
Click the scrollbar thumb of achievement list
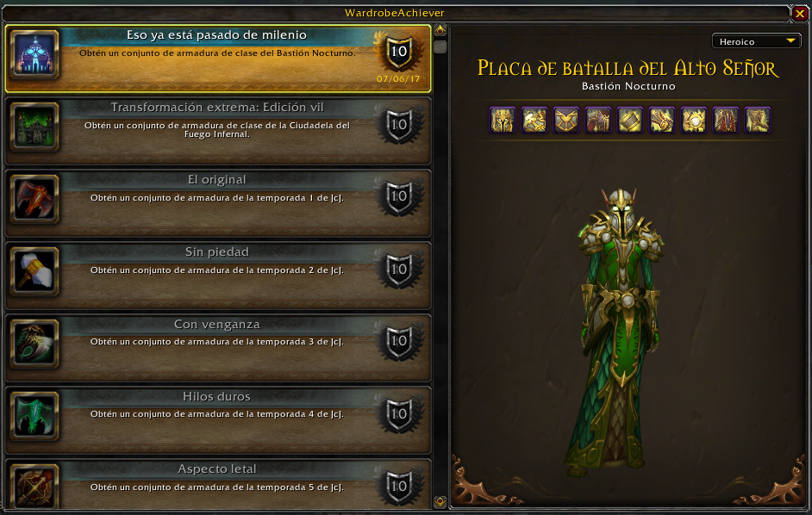click(x=440, y=47)
